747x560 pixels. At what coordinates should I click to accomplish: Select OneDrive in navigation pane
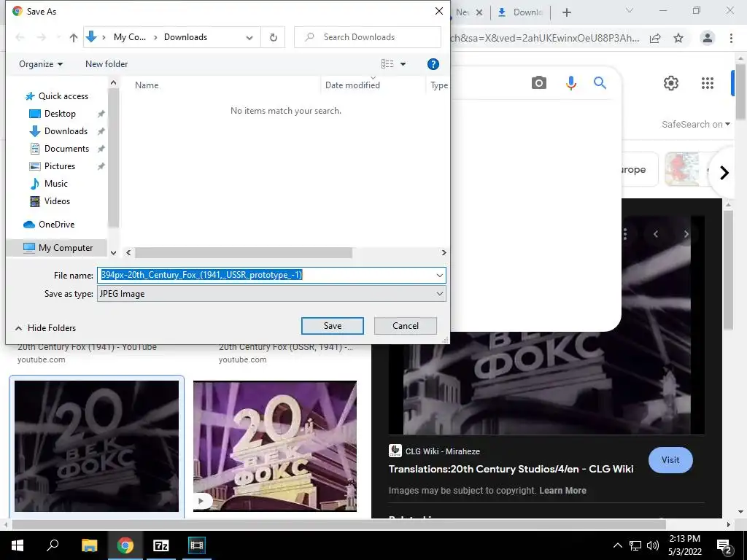(56, 225)
